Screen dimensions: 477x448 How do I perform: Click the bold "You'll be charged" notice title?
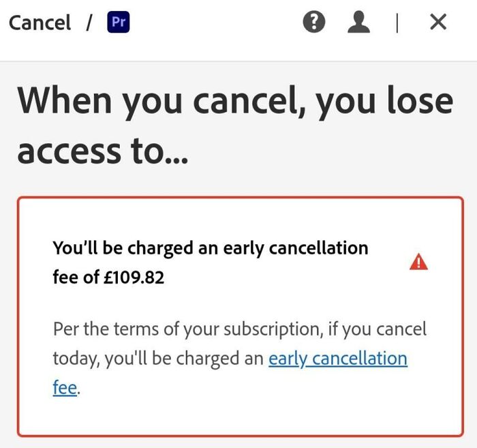click(210, 263)
